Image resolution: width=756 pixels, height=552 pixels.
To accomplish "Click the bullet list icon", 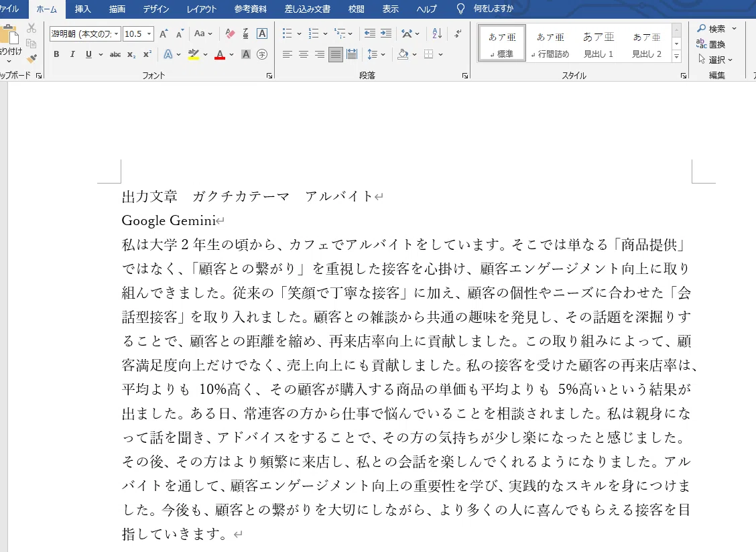I will [288, 33].
